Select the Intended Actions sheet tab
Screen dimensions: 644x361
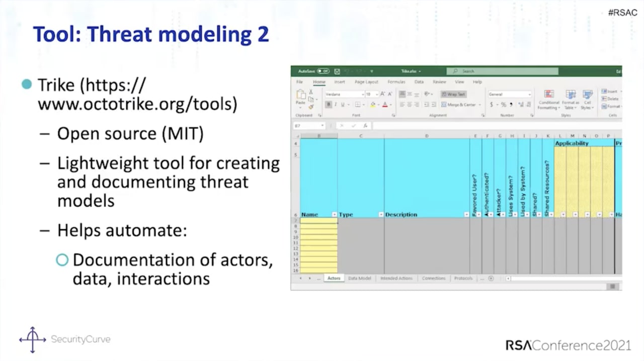point(396,278)
